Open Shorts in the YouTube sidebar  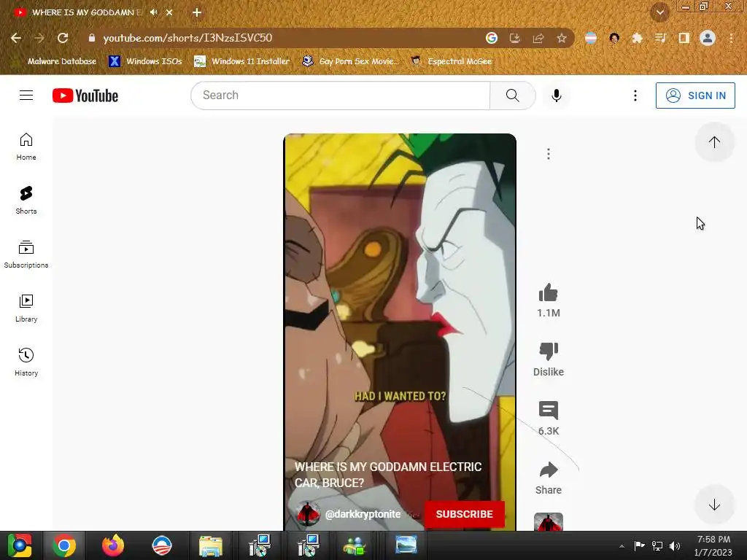coord(26,201)
